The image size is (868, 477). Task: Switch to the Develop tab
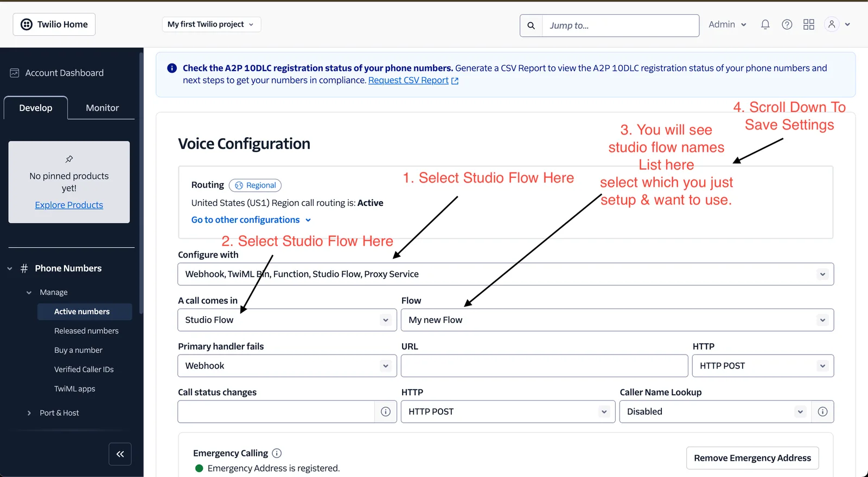point(36,108)
